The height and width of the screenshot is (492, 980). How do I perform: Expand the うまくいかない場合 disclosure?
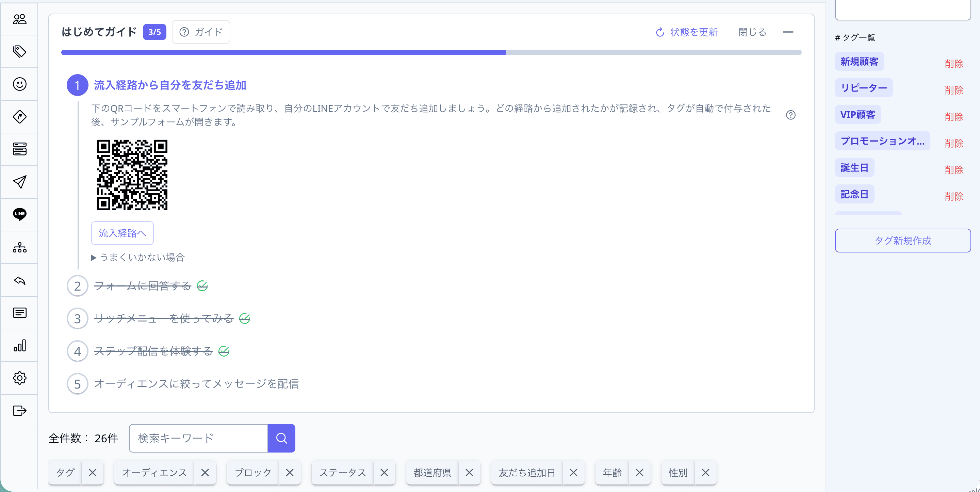(138, 258)
